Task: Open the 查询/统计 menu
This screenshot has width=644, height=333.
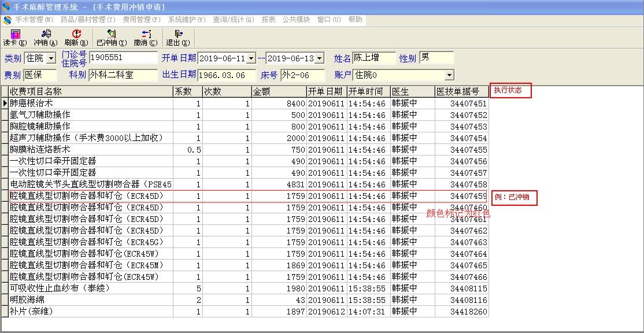Action: click(x=234, y=19)
